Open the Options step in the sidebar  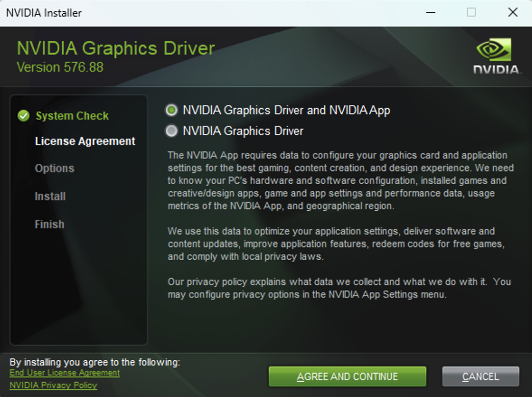point(54,168)
